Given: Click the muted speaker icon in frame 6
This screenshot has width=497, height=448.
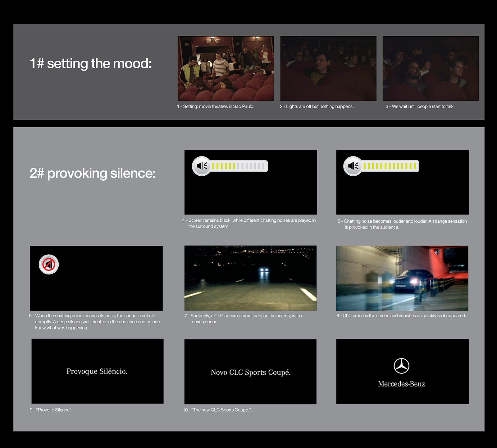Looking at the screenshot, I should pos(49,265).
